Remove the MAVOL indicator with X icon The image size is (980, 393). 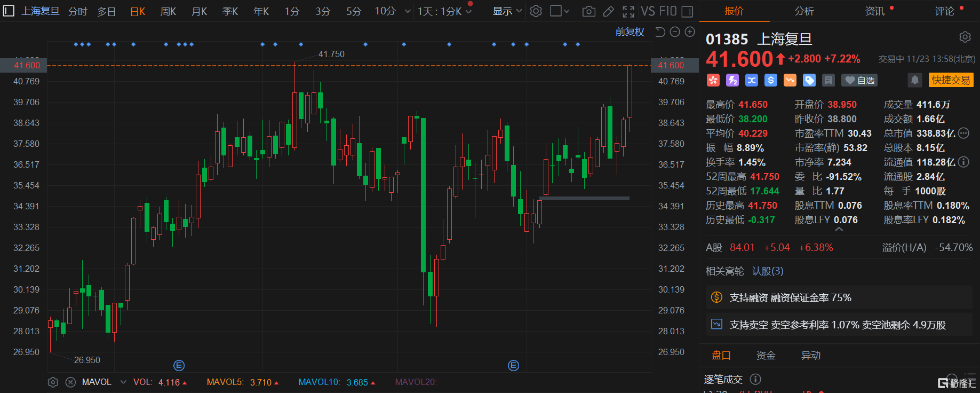[70, 382]
